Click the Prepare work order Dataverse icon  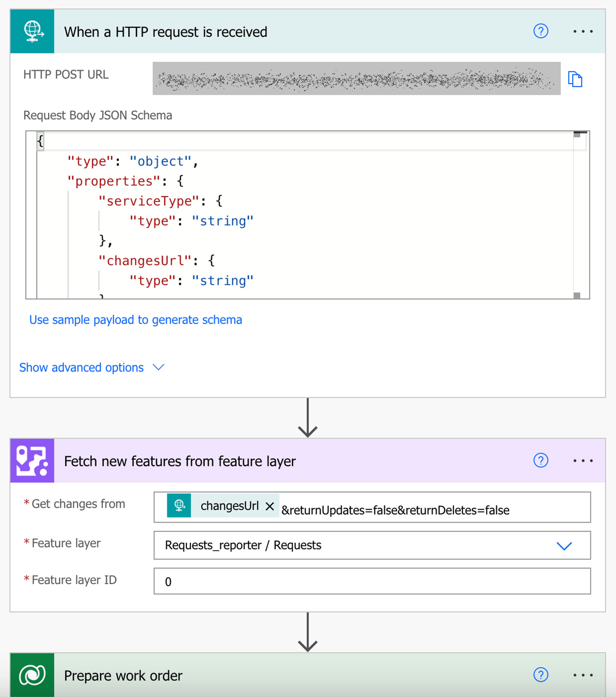[32, 675]
